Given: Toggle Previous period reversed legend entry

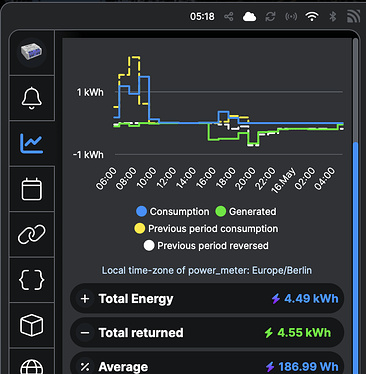Looking at the screenshot, I should (x=206, y=246).
